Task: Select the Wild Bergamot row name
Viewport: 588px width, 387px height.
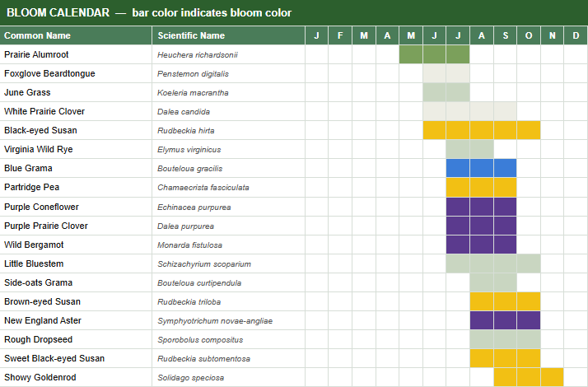Action: (34, 245)
